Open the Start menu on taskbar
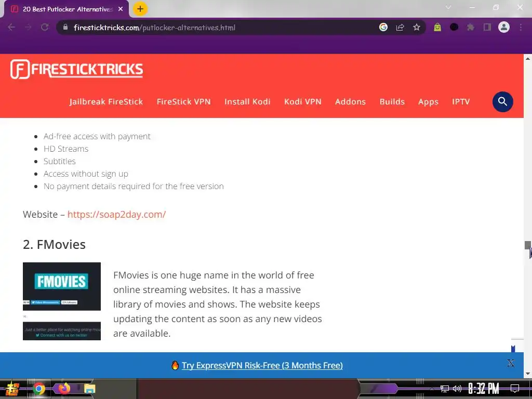The image size is (532, 399). point(12,389)
